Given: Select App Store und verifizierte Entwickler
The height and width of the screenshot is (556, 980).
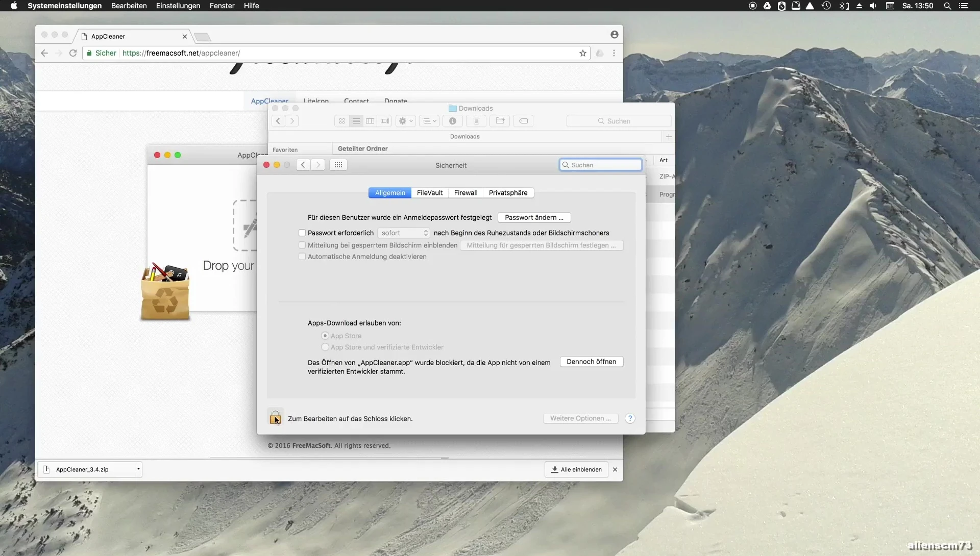Looking at the screenshot, I should [325, 347].
